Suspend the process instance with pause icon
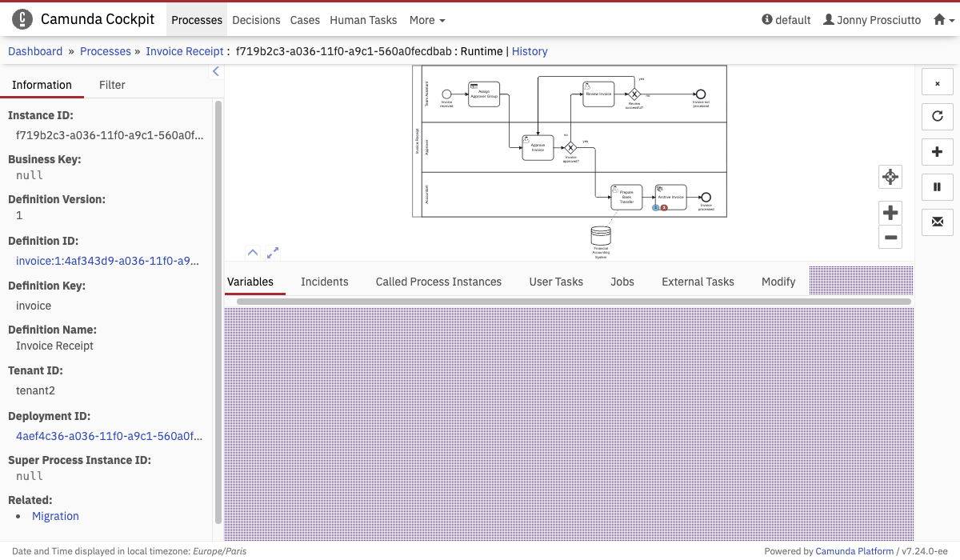The height and width of the screenshot is (560, 960). pos(938,186)
